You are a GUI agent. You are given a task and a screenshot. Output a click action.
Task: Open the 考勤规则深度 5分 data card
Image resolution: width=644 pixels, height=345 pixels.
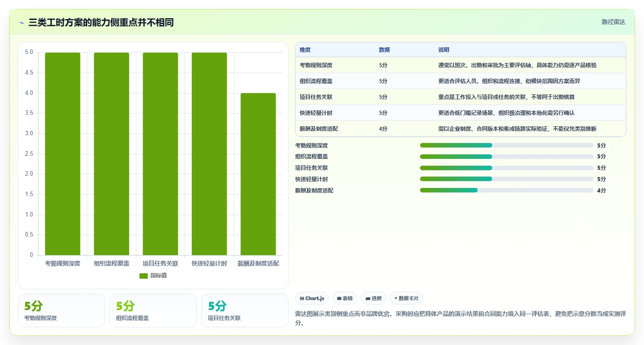coord(61,310)
